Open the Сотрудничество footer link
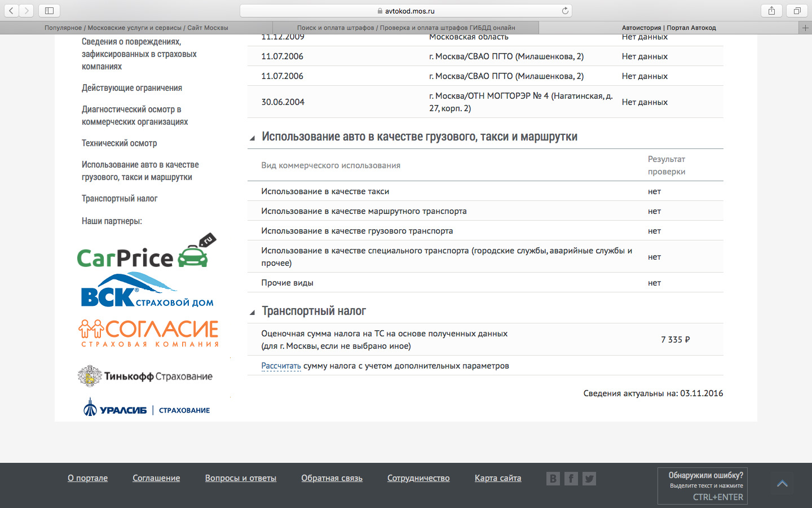The image size is (812, 508). (x=418, y=478)
